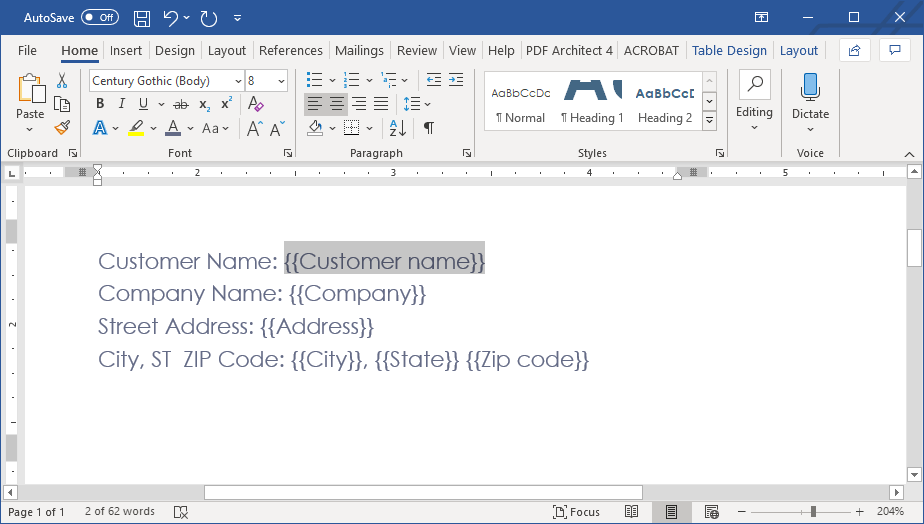
Task: Toggle Focus mode in status bar
Action: [576, 512]
